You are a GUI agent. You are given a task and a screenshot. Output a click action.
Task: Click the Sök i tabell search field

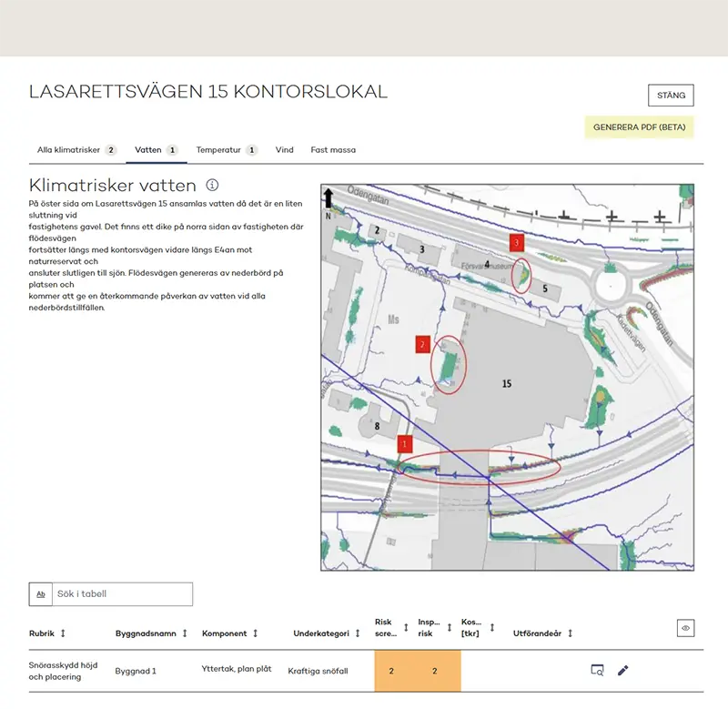point(123,593)
